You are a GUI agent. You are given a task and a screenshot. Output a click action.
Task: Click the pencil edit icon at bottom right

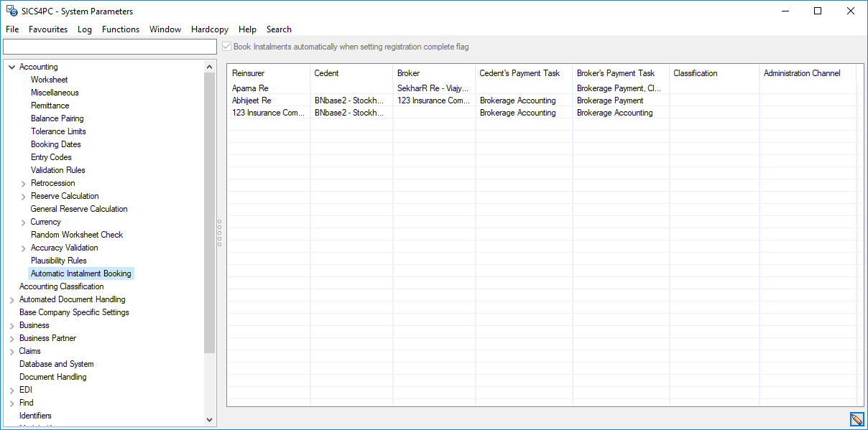(857, 419)
